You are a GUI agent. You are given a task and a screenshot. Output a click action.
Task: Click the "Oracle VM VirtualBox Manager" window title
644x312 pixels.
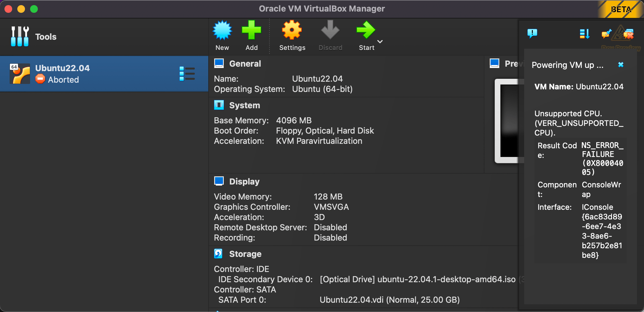click(x=322, y=9)
